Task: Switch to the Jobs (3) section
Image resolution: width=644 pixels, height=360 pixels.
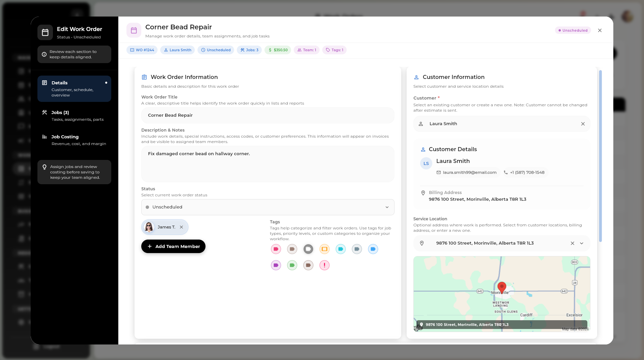Action: tap(74, 116)
